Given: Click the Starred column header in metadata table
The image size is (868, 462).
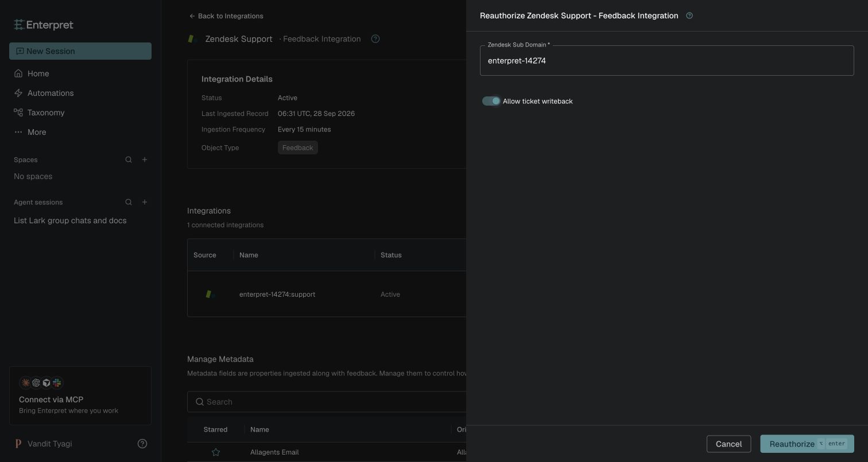Looking at the screenshot, I should (x=215, y=429).
